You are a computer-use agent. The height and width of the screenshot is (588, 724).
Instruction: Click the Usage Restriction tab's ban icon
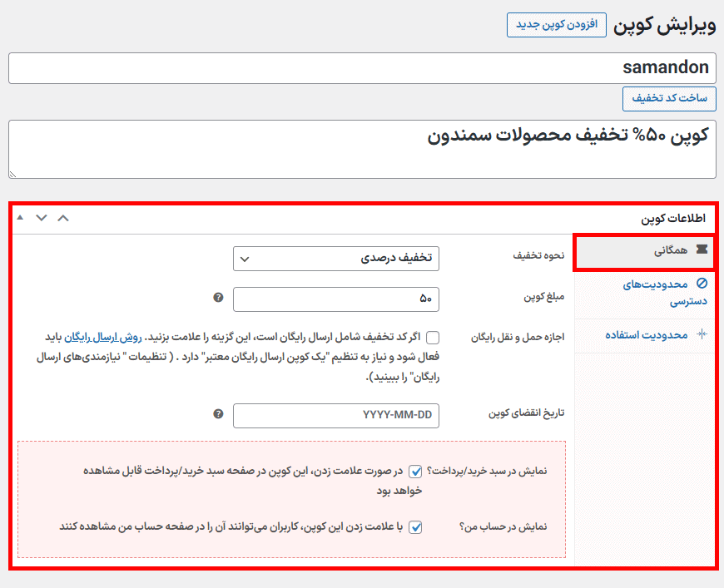(x=702, y=284)
